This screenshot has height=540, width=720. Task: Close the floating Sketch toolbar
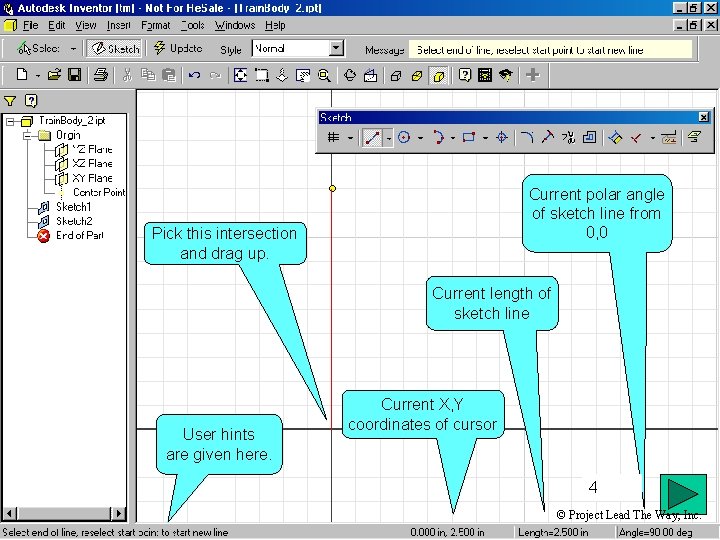click(703, 117)
